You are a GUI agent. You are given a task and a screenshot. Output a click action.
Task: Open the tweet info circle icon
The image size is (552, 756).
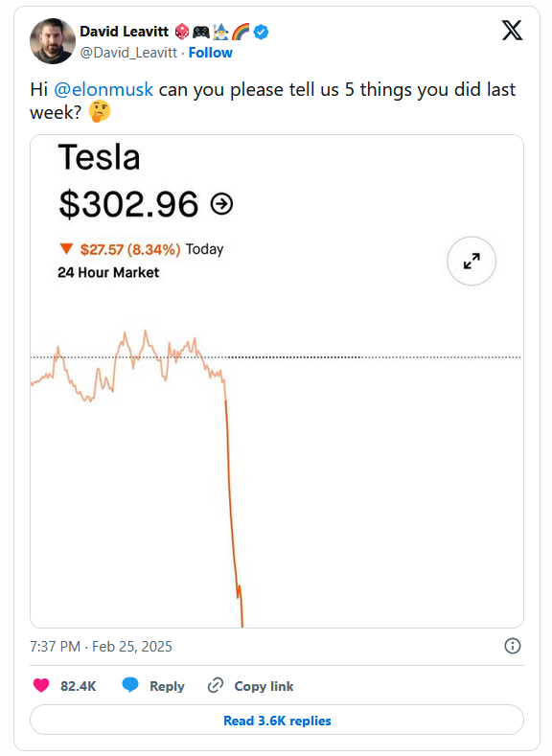click(512, 646)
